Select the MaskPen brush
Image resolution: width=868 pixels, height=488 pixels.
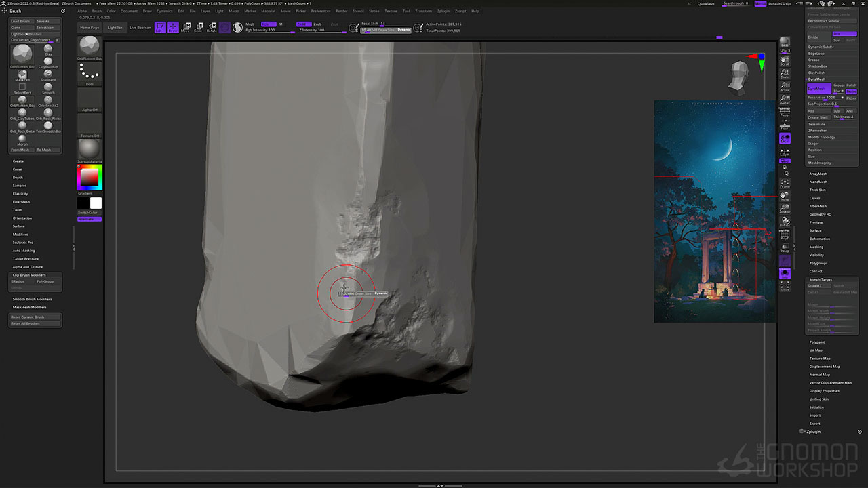[22, 75]
